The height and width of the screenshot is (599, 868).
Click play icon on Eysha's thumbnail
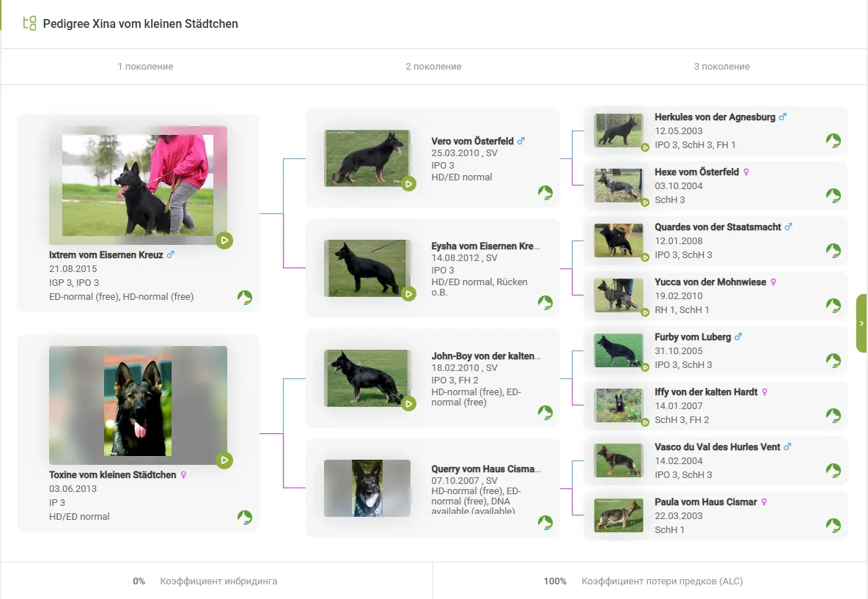click(x=408, y=294)
